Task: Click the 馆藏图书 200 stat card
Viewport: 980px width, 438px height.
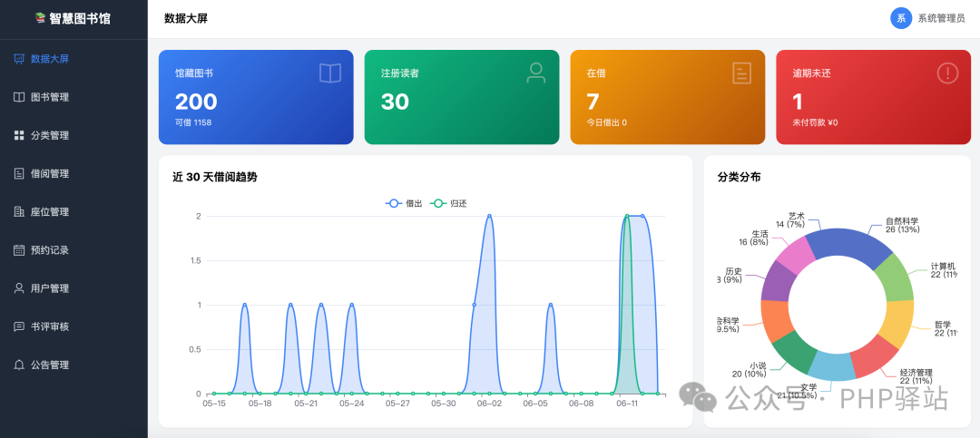Action: [x=256, y=97]
